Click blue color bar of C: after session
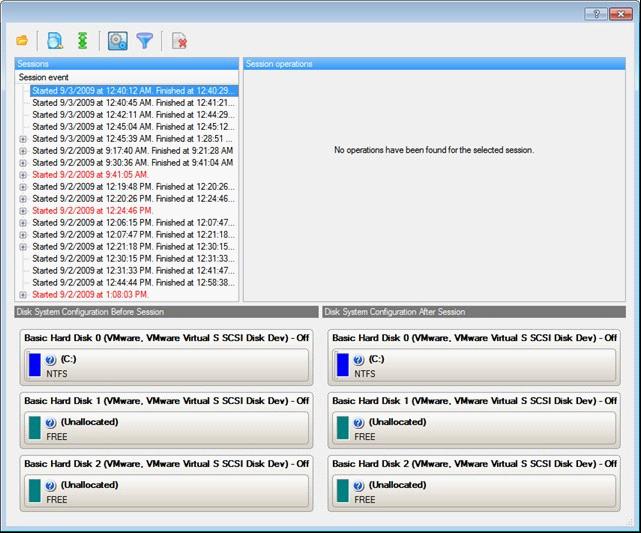Screen dimensions: 641x533 [x=343, y=365]
